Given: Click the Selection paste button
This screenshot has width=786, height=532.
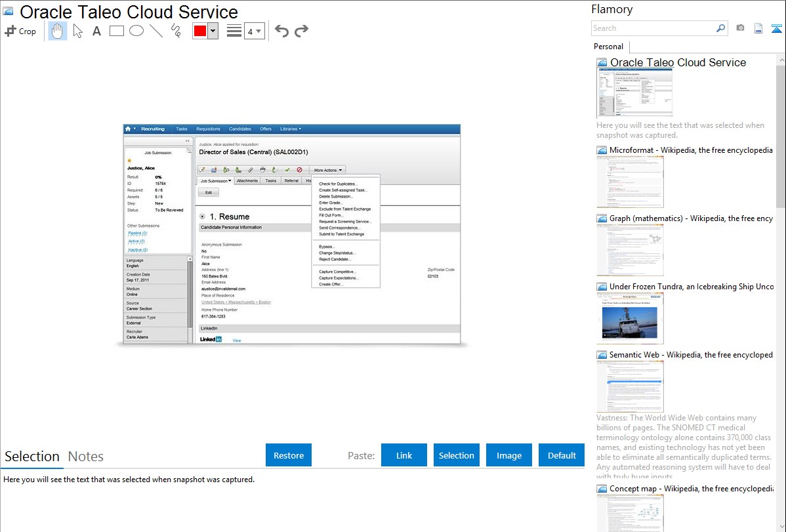Looking at the screenshot, I should (456, 455).
